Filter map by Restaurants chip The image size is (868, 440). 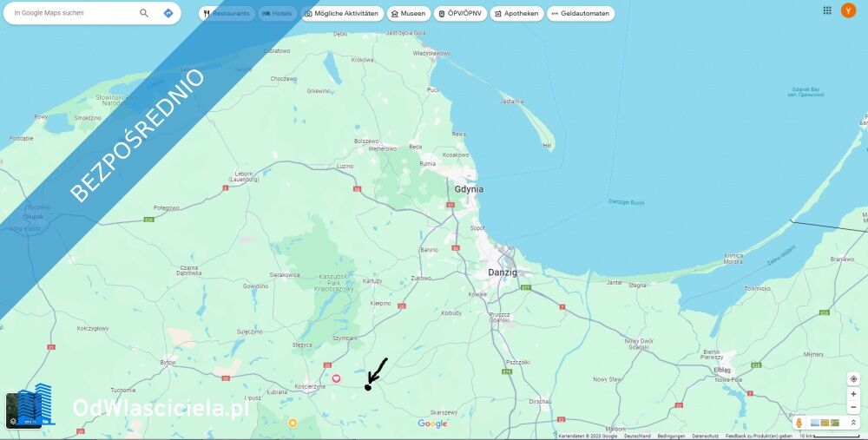pyautogui.click(x=227, y=13)
